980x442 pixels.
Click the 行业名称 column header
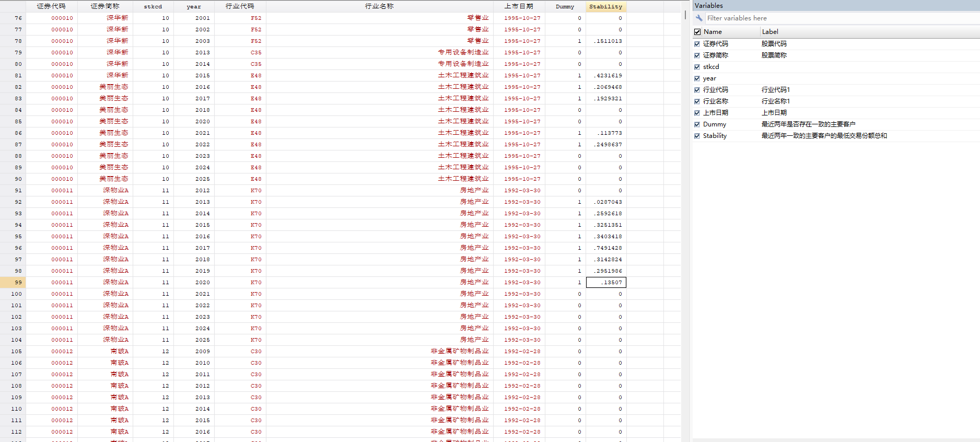pos(379,6)
